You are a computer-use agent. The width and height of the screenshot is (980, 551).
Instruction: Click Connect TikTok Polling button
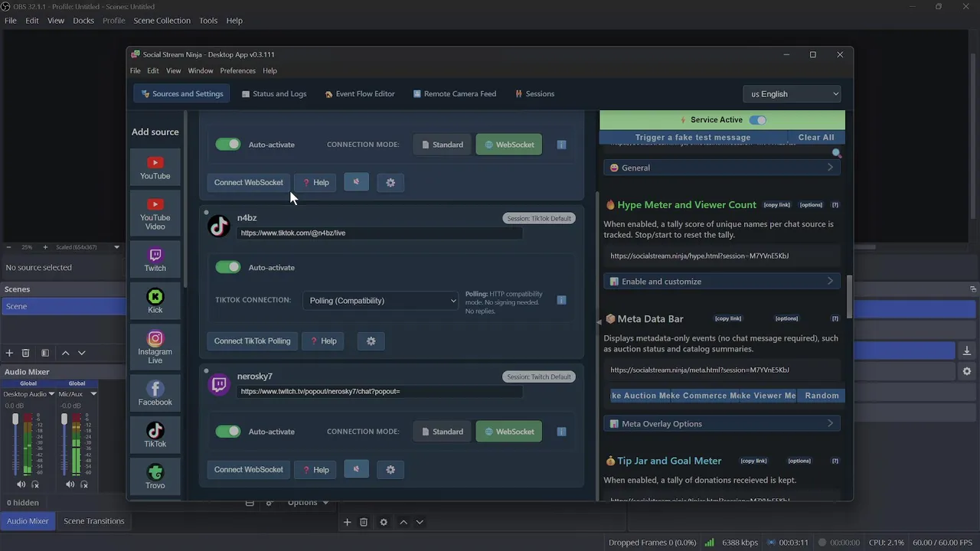click(252, 341)
